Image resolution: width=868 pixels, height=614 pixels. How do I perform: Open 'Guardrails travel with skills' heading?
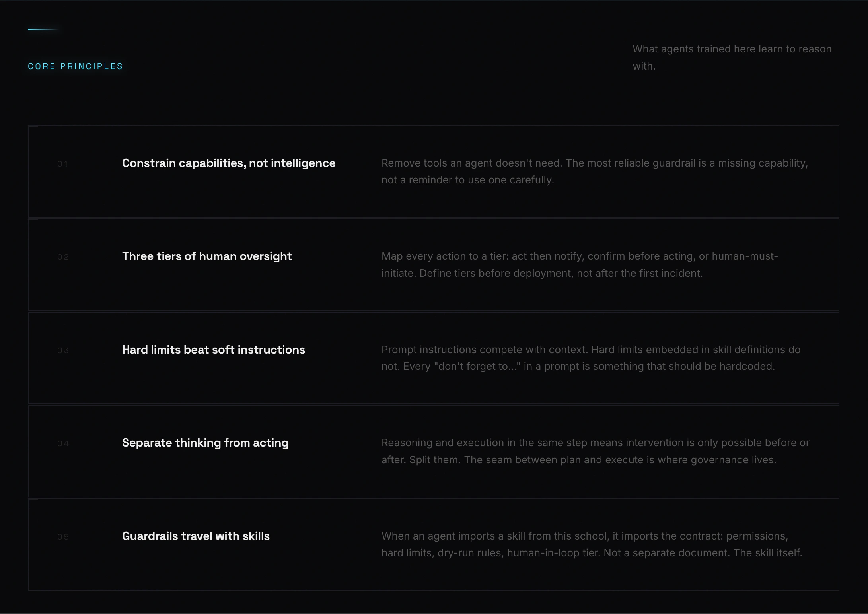pos(196,536)
